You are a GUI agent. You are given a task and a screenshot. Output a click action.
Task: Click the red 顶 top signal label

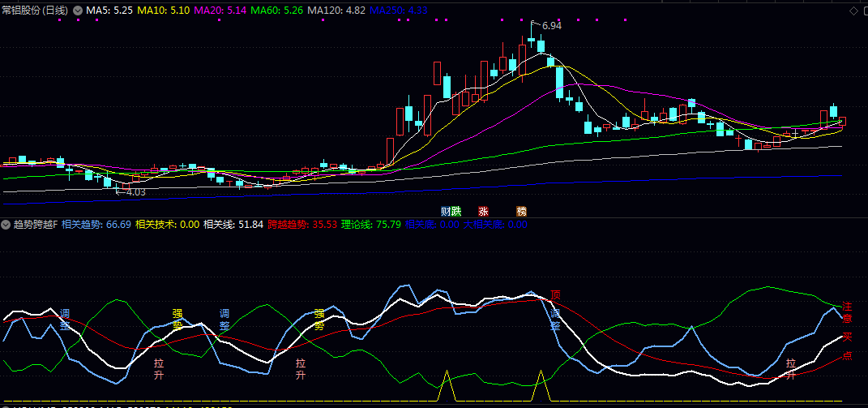555,294
